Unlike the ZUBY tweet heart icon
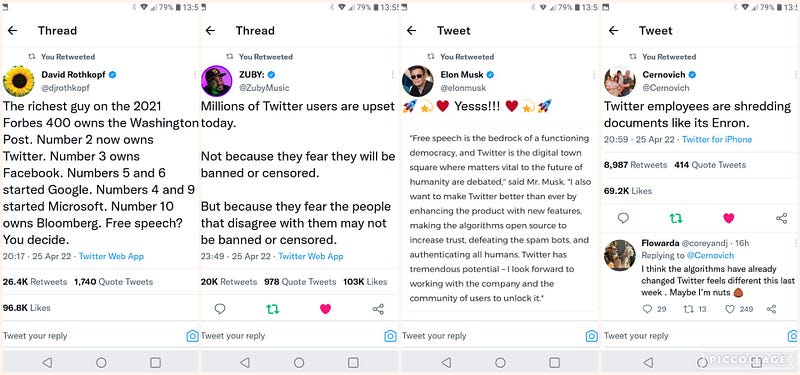800x375 pixels. point(325,309)
